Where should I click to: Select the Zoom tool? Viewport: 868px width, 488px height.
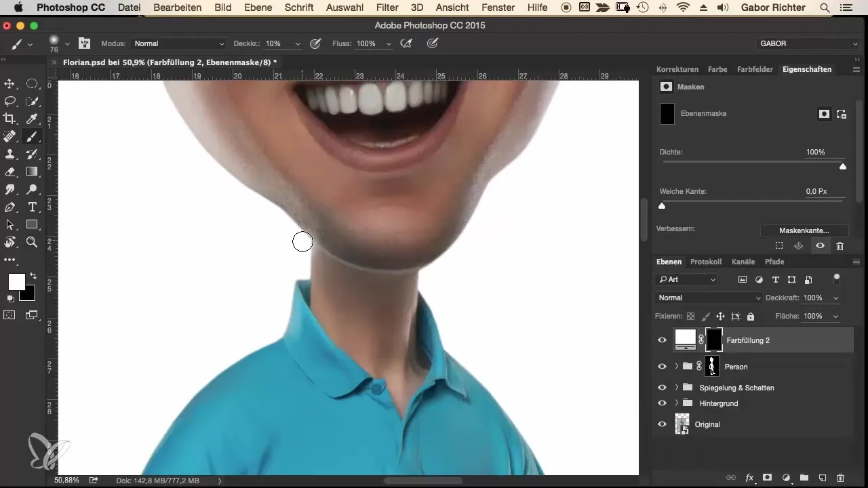32,242
